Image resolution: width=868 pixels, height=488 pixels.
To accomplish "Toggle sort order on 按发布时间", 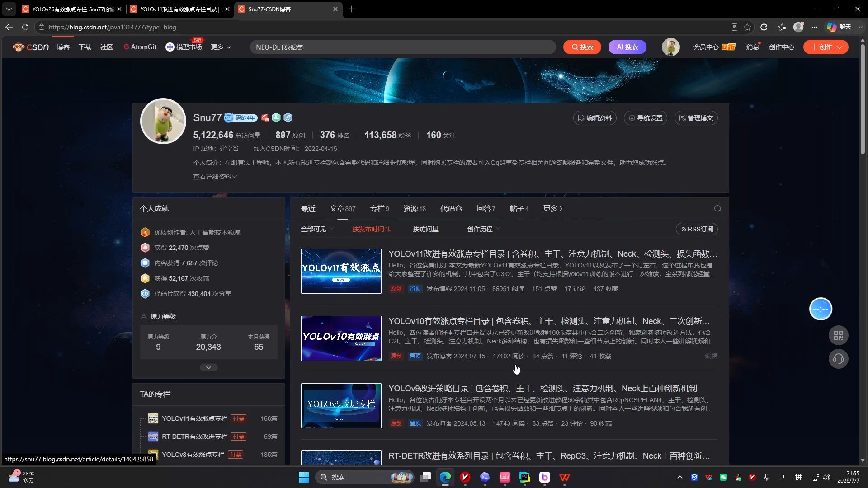I will tap(371, 229).
